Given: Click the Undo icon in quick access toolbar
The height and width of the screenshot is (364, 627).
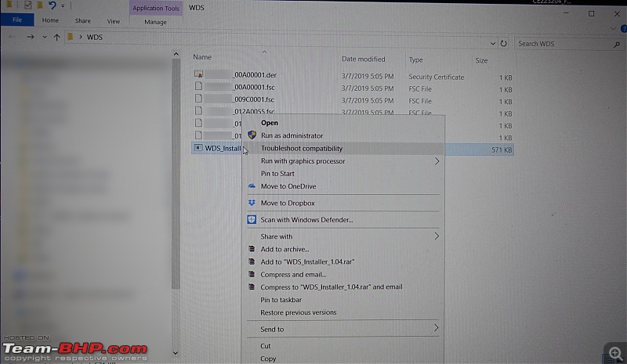Looking at the screenshot, I should point(52,5).
